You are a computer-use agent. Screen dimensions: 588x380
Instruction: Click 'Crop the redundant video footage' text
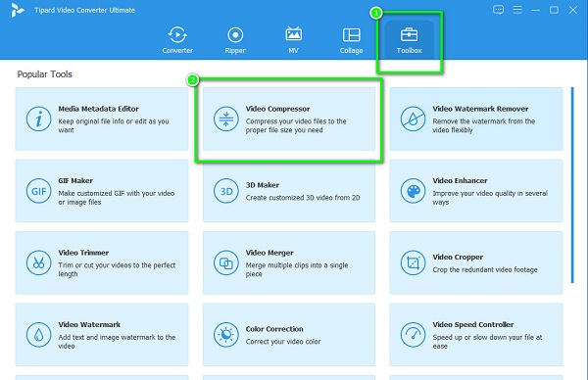pos(485,269)
